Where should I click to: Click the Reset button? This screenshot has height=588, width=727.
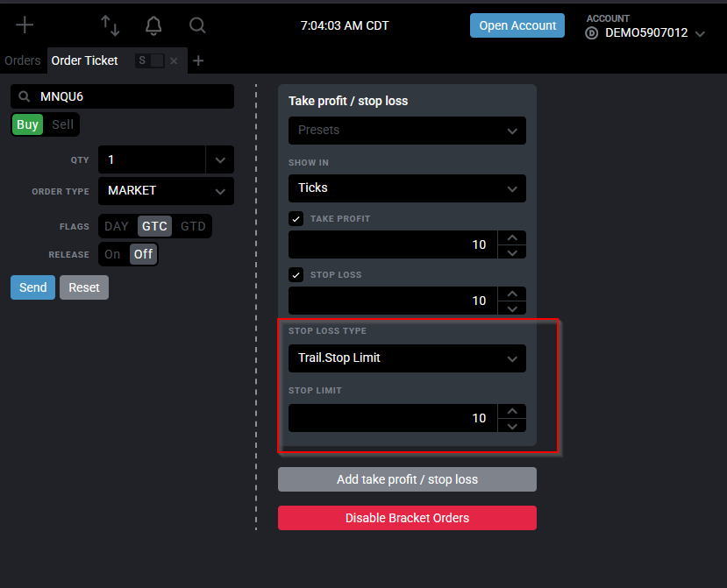pos(84,287)
